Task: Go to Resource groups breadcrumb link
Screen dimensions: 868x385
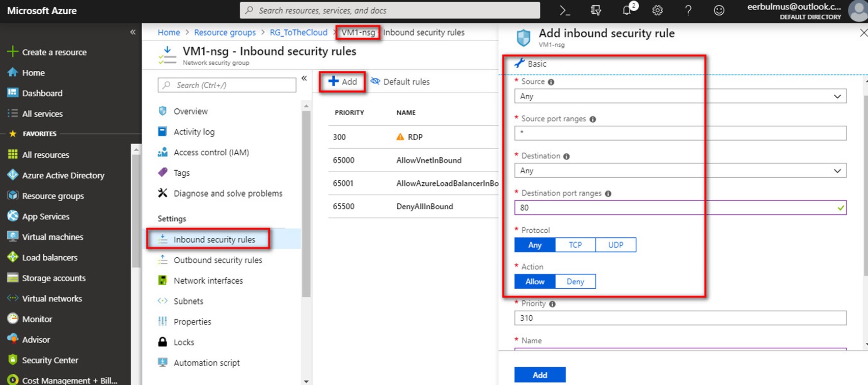Action: [225, 32]
